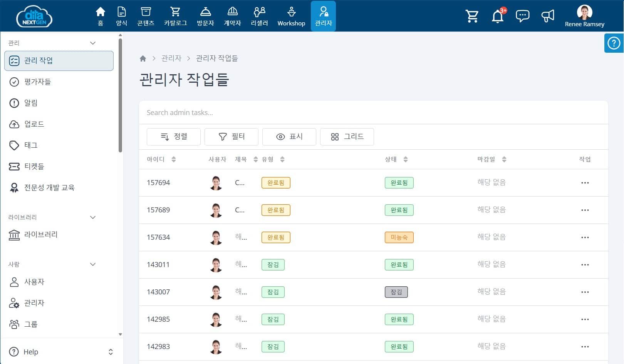Expand the Help menu at sidebar bottom
The height and width of the screenshot is (364, 624).
click(111, 352)
